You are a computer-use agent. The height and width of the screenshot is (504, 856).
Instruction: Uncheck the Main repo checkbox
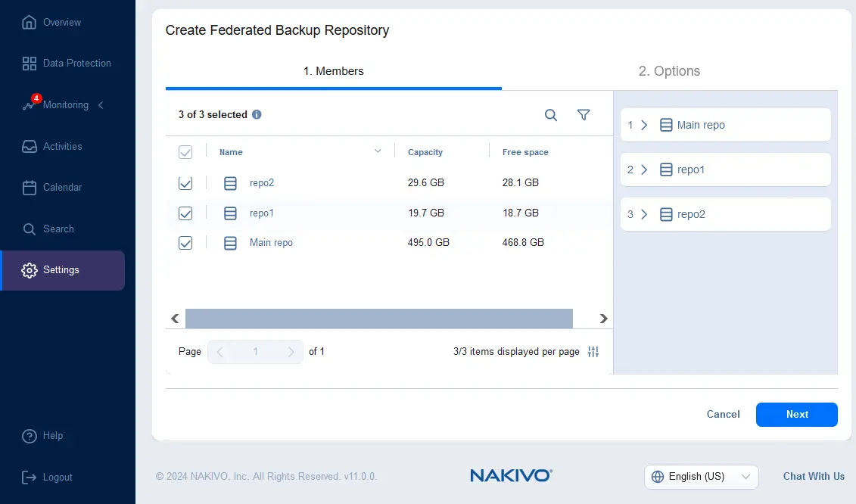[185, 242]
